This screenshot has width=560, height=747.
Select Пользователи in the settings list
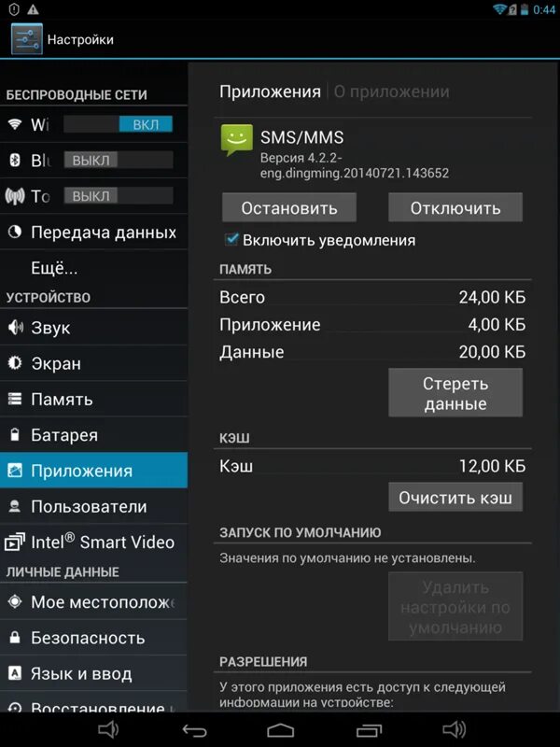[94, 506]
